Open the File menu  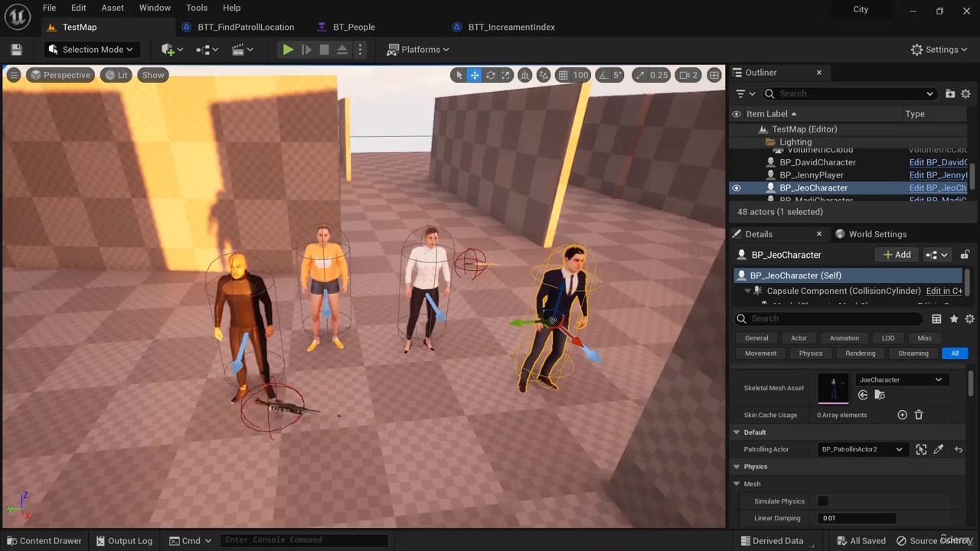pos(49,8)
